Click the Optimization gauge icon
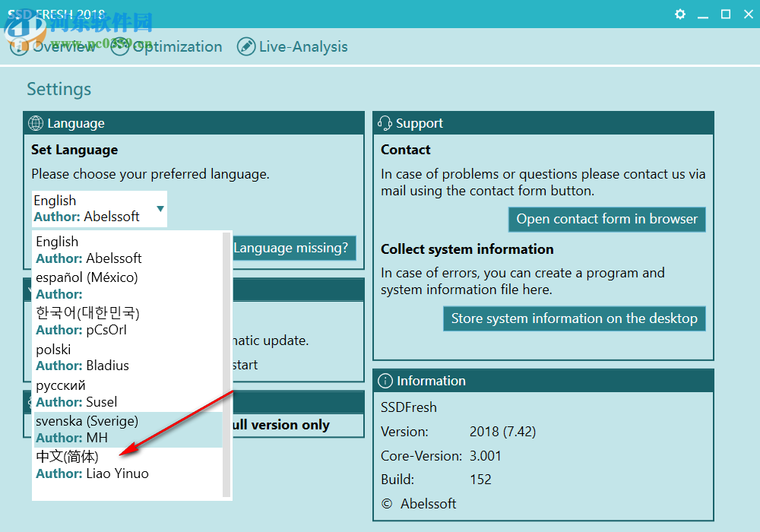The image size is (760, 532). (119, 46)
